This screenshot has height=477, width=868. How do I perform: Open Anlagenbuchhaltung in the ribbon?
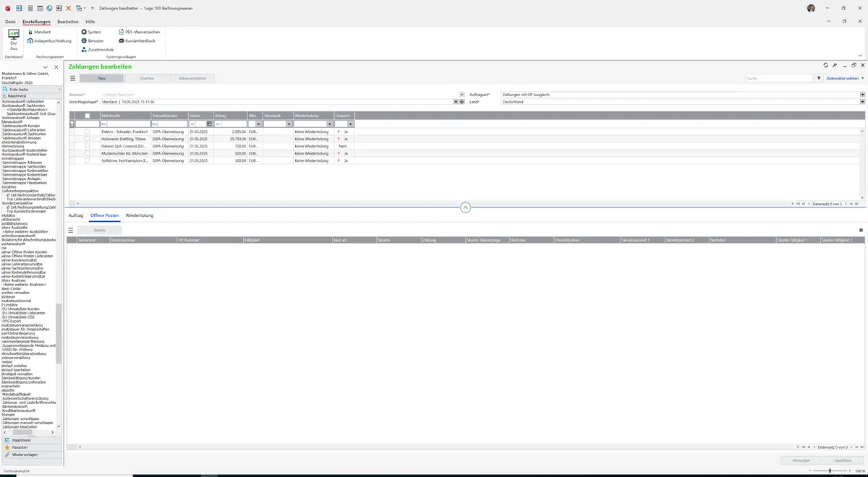(49, 40)
